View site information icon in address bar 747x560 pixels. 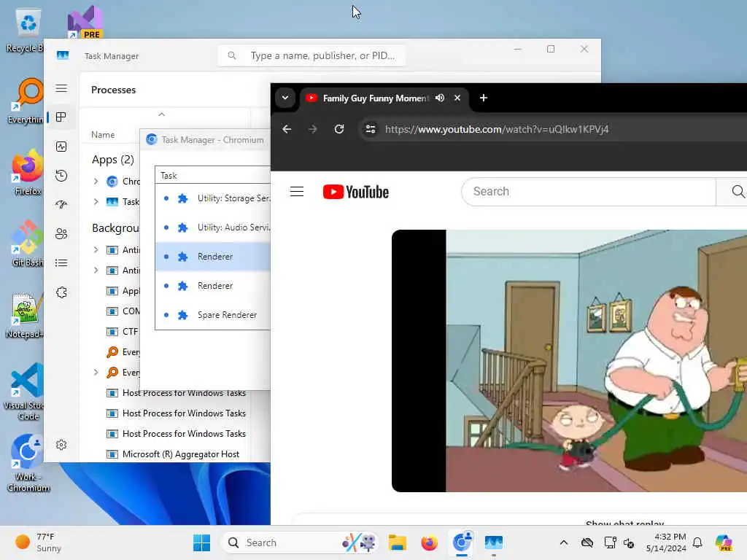tap(370, 129)
